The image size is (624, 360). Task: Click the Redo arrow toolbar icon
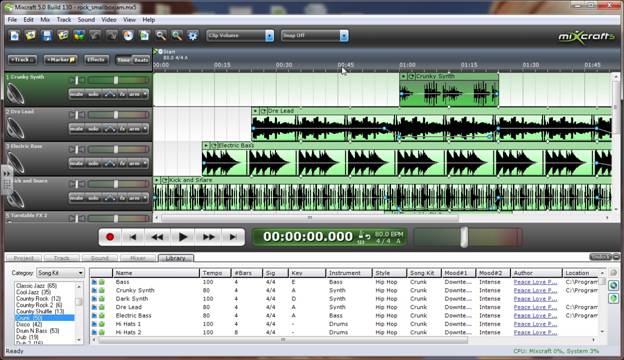112,36
